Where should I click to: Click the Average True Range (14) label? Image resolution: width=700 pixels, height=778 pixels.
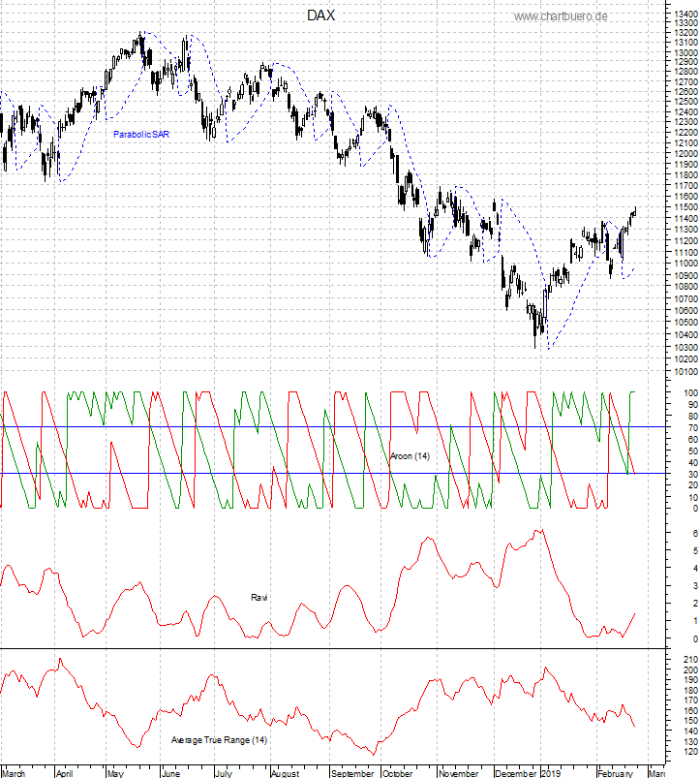pyautogui.click(x=219, y=740)
